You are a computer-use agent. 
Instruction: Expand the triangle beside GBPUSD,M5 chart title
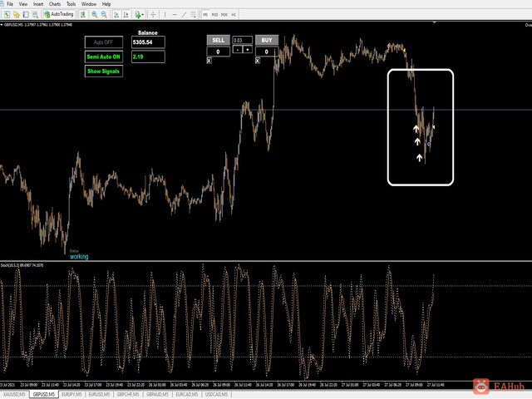(x=2, y=24)
